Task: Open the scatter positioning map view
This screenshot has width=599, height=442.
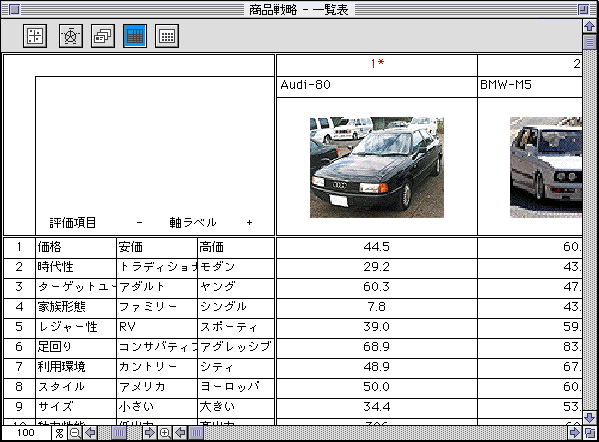Action: [35, 36]
